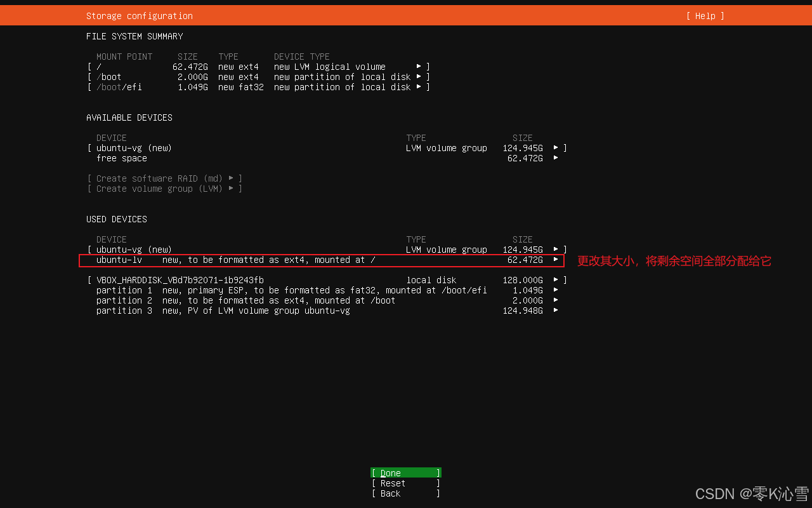Select ubuntu-vg (new) under Used Devices
The width and height of the screenshot is (812, 508).
[x=134, y=250]
